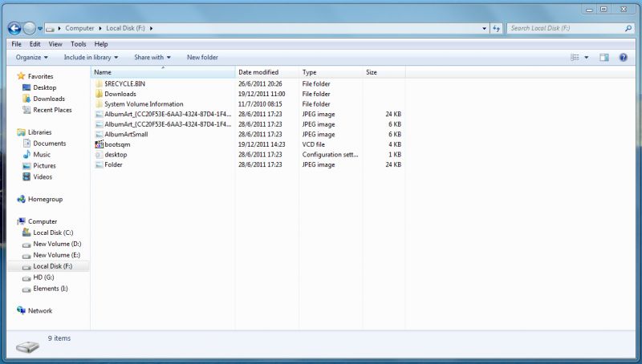Sort files by Date modified column
Image resolution: width=642 pixels, height=364 pixels.
pyautogui.click(x=258, y=72)
